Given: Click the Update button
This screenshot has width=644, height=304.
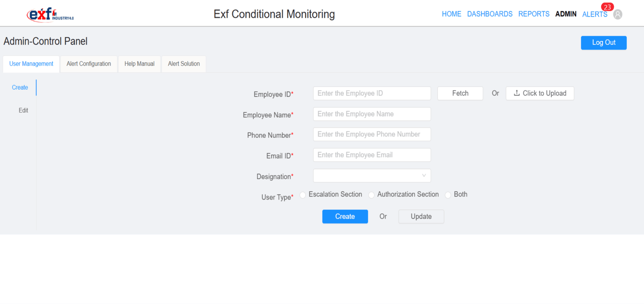Looking at the screenshot, I should point(421,216).
